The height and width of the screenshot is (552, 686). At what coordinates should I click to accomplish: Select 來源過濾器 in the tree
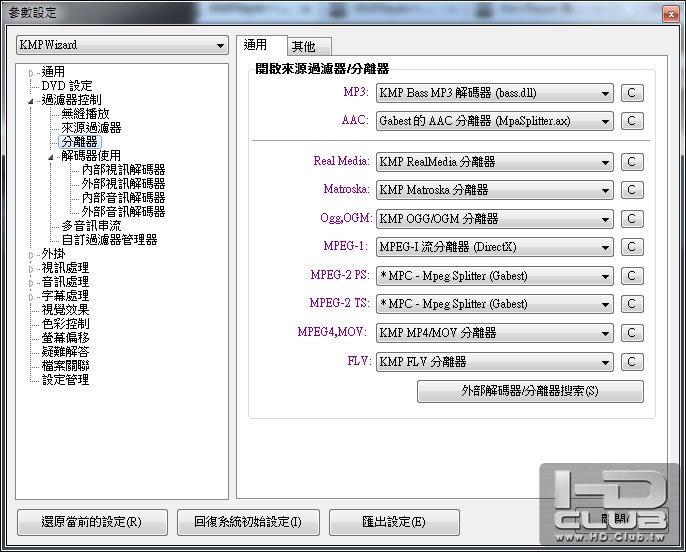pyautogui.click(x=91, y=128)
